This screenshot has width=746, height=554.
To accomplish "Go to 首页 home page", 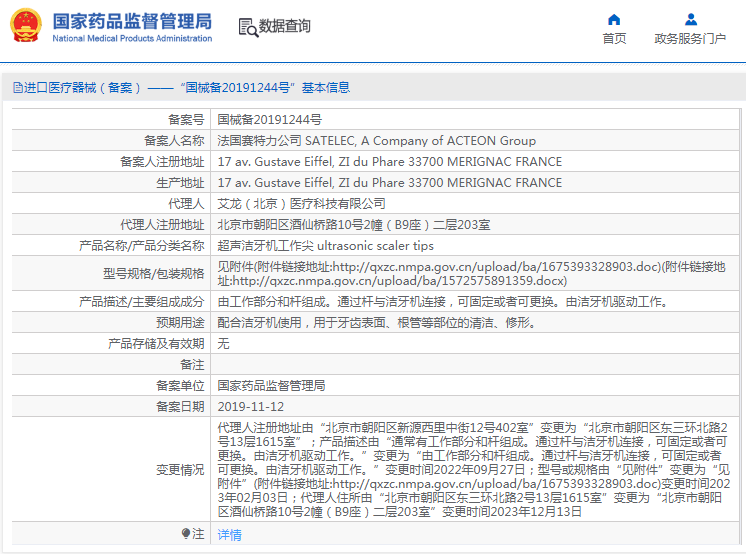I will (x=614, y=39).
